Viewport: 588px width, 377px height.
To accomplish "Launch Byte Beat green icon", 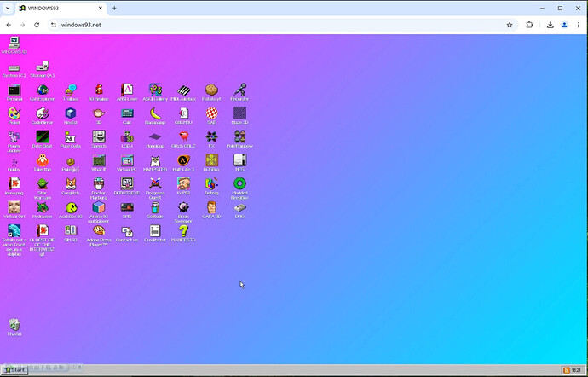I will pyautogui.click(x=43, y=137).
